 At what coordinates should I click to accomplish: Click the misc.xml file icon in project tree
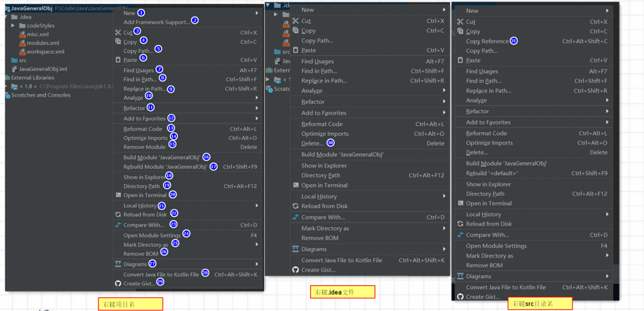23,35
